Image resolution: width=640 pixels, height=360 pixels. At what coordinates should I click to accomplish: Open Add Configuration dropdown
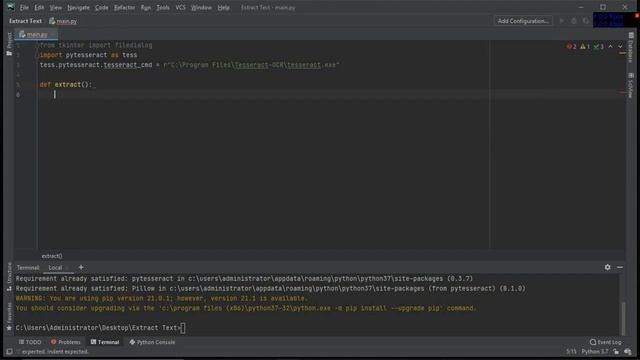pos(523,21)
